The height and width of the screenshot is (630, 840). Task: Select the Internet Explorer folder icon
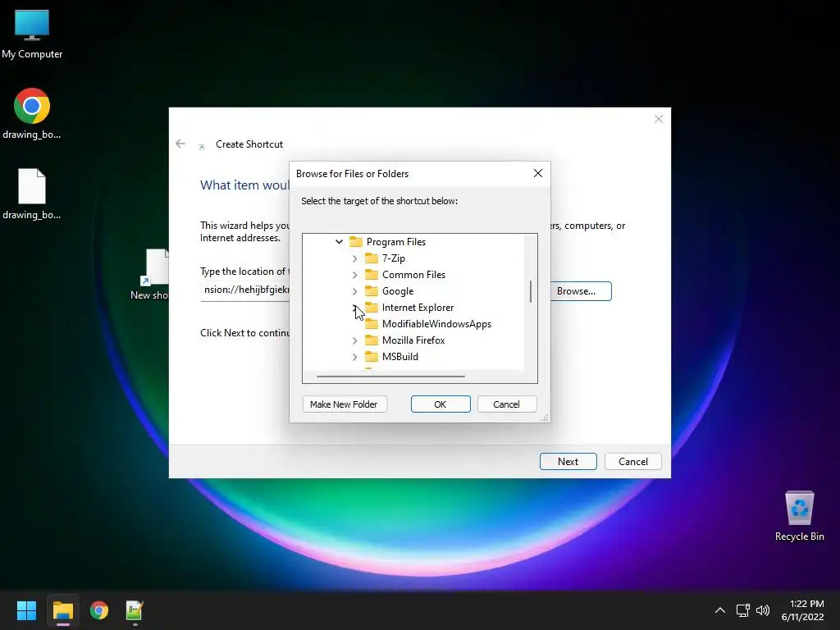point(372,308)
